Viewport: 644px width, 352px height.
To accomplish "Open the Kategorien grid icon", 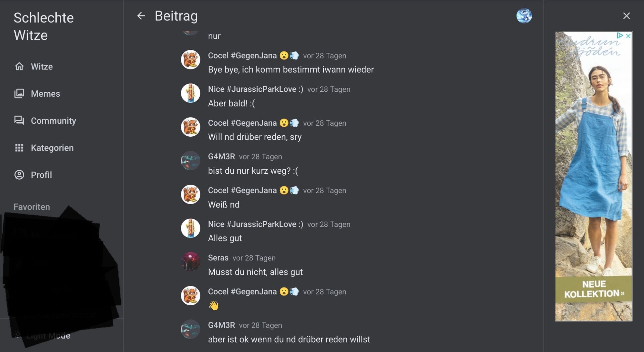I will [19, 148].
